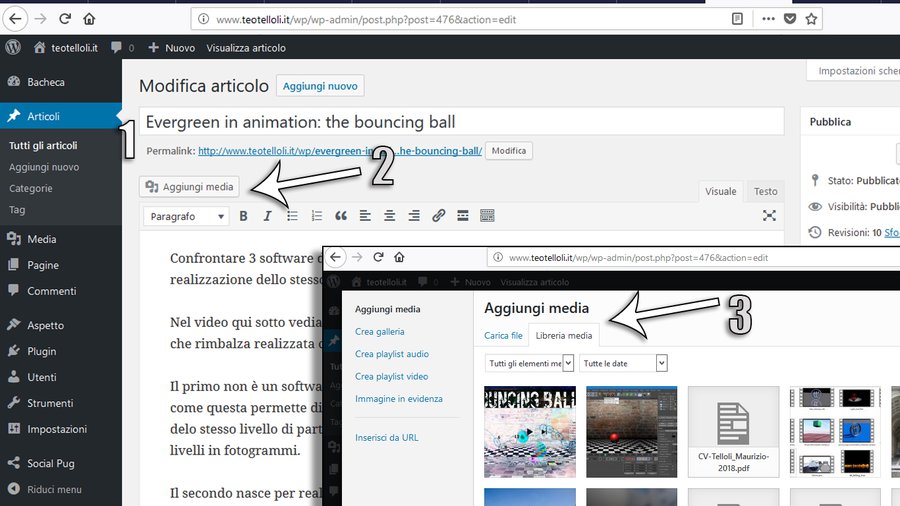
Task: Select the Carica file tab
Action: click(x=503, y=336)
